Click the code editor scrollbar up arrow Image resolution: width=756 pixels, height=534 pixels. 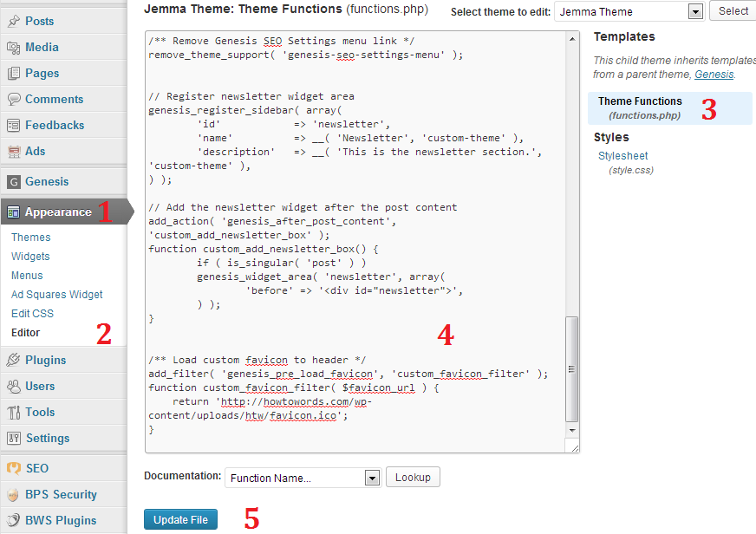[x=572, y=39]
